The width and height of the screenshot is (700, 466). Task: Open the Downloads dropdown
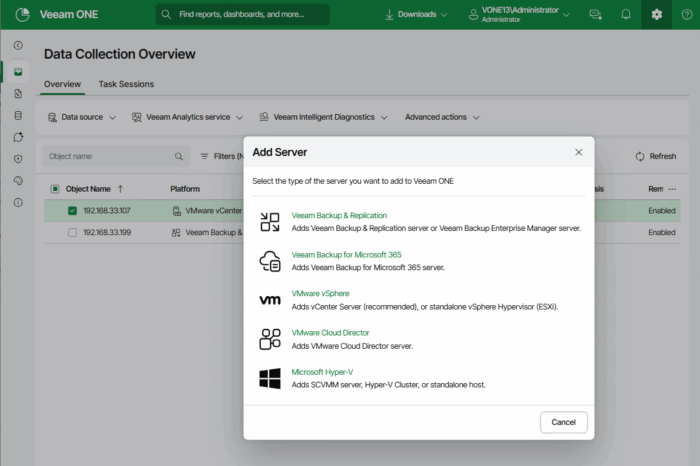[416, 15]
